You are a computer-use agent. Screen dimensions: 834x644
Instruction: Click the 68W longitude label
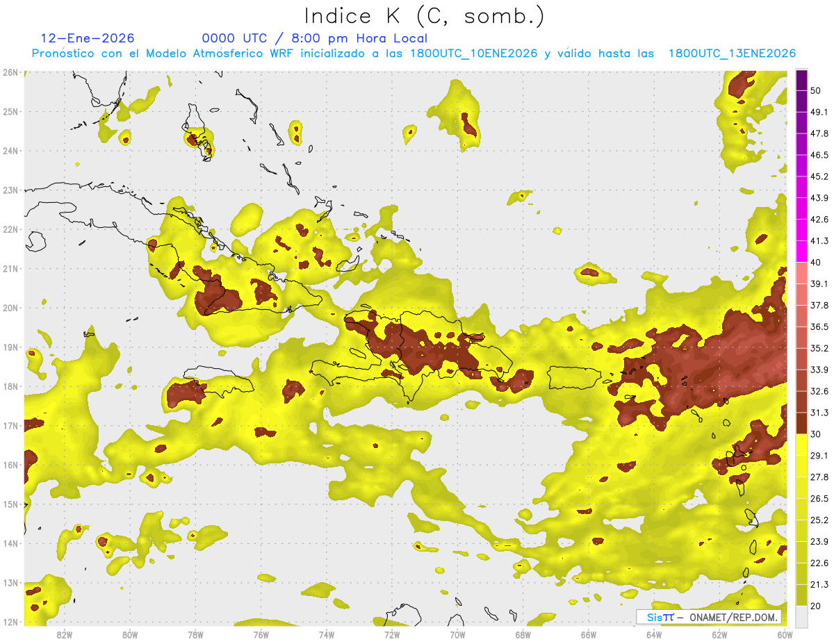523,634
